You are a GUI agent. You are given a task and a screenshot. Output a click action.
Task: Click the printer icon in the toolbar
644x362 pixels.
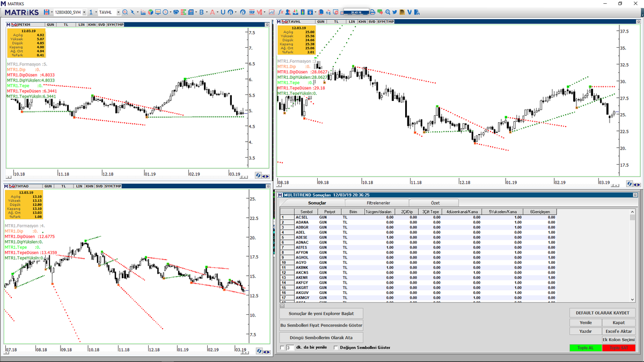(372, 12)
